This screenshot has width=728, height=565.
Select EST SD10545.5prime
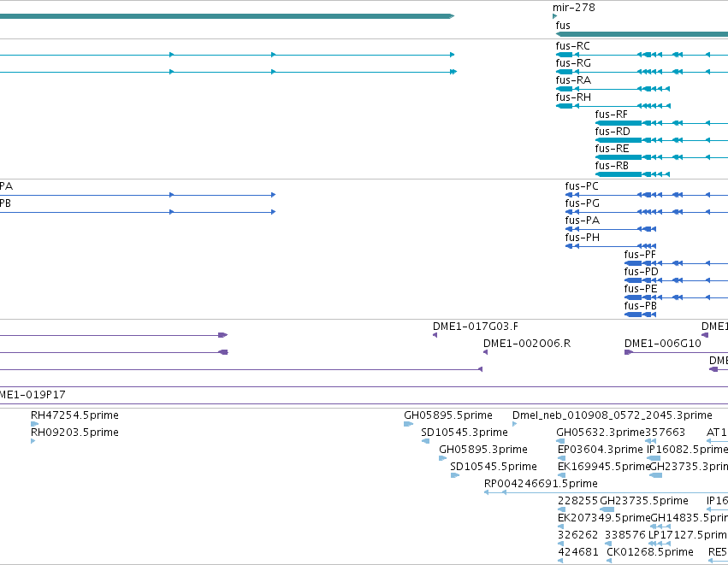[x=494, y=467]
